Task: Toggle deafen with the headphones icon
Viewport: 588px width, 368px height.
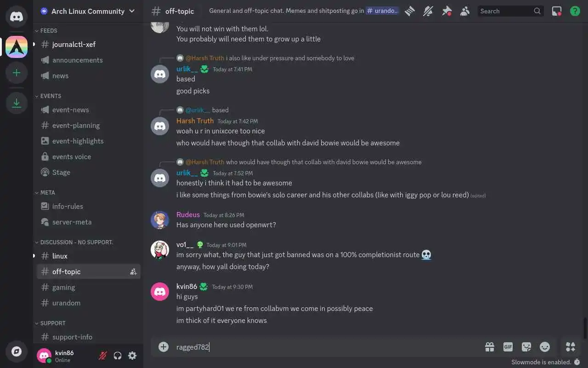Action: 118,356
